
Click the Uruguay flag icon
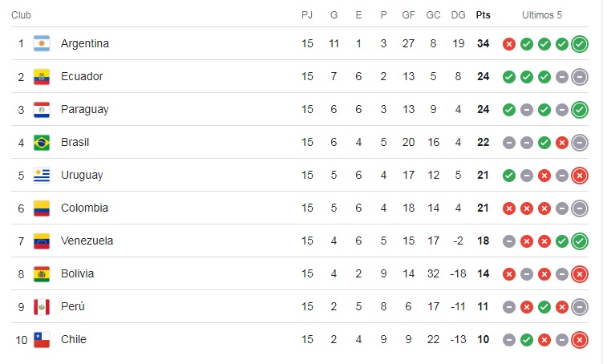click(42, 176)
